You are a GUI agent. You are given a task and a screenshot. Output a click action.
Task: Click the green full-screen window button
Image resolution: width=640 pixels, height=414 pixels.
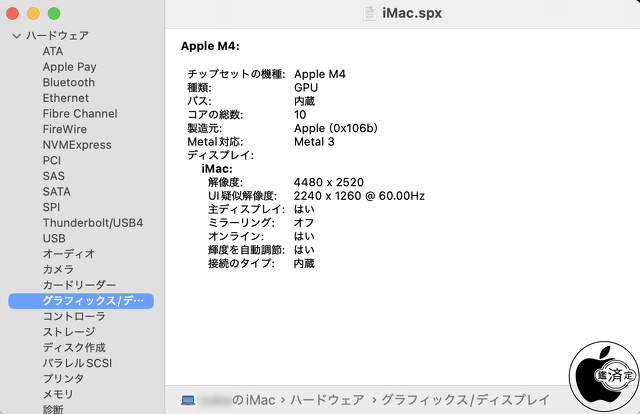pos(54,14)
